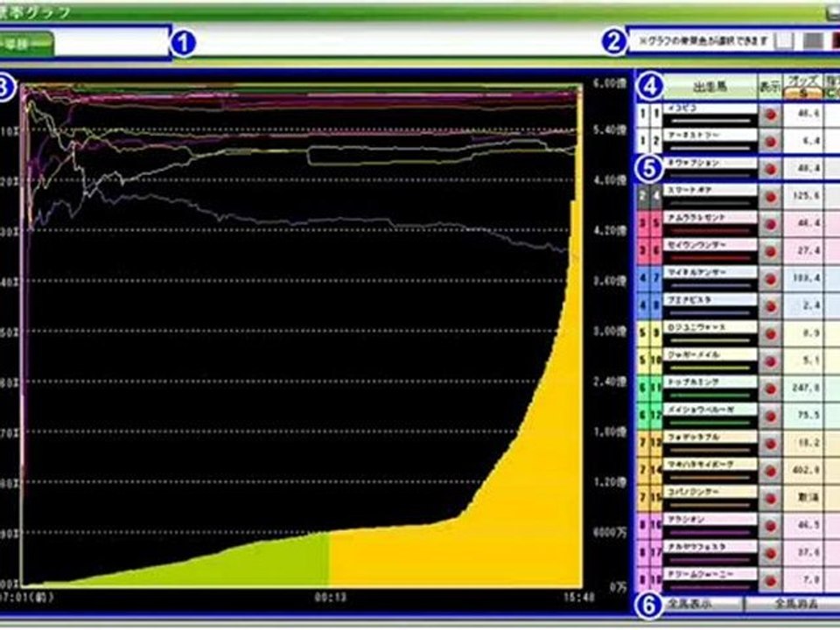The width and height of the screenshot is (840, 630).
Task: Toggle graph line for horse number 13
Action: point(770,444)
